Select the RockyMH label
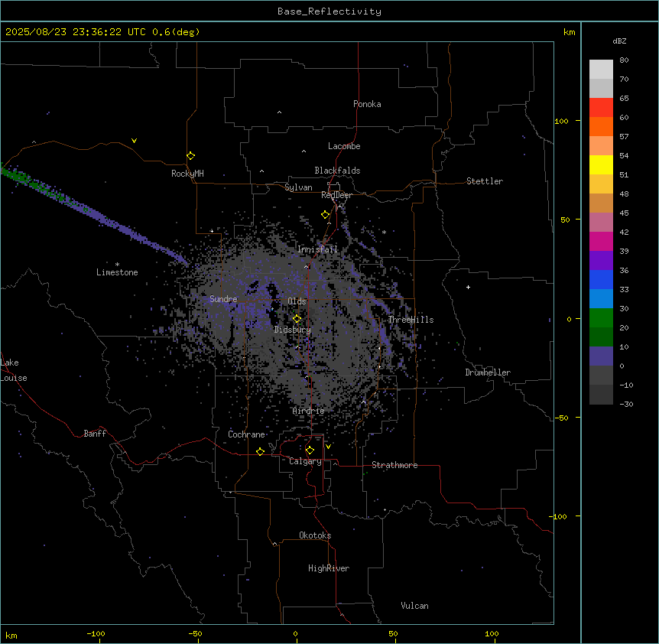 [x=187, y=174]
